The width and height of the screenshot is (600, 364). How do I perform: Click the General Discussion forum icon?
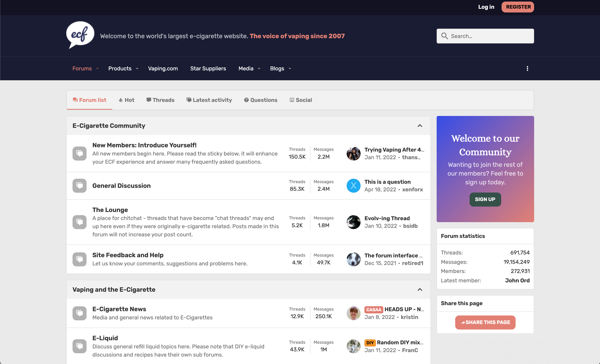pyautogui.click(x=79, y=186)
